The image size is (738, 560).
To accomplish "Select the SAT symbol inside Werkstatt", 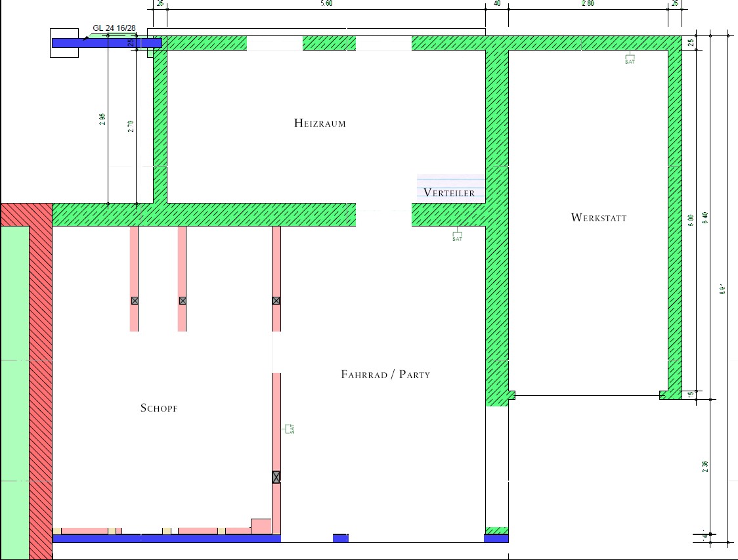I will tap(630, 59).
